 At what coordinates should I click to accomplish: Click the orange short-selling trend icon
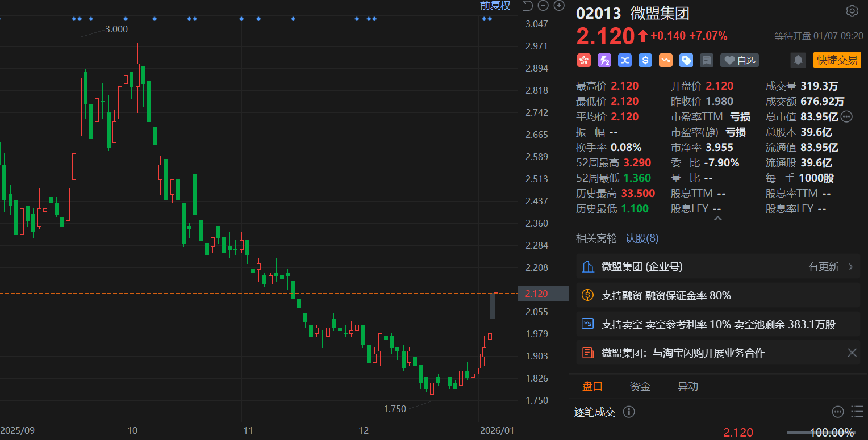pos(665,60)
